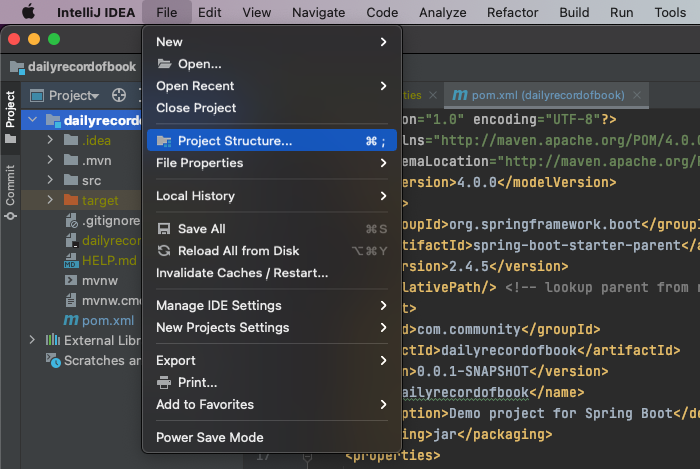Expand File Properties submenu
Image resolution: width=700 pixels, height=469 pixels.
pos(271,163)
